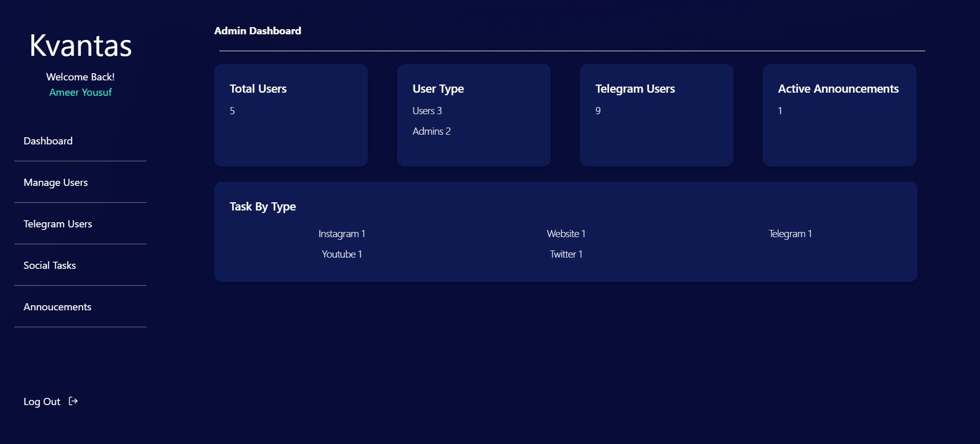Select the Youtube 1 task entry
The image size is (980, 444).
tap(342, 254)
